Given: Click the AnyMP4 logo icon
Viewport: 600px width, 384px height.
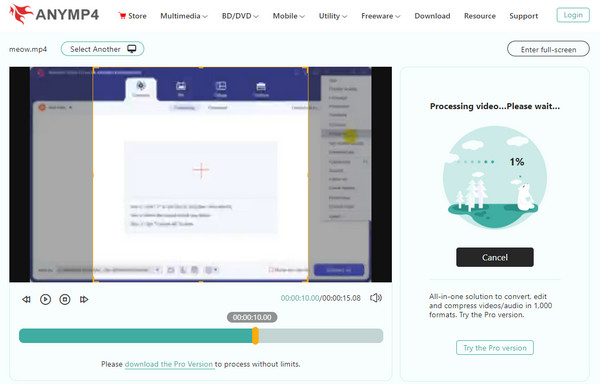Looking at the screenshot, I should click(x=21, y=14).
